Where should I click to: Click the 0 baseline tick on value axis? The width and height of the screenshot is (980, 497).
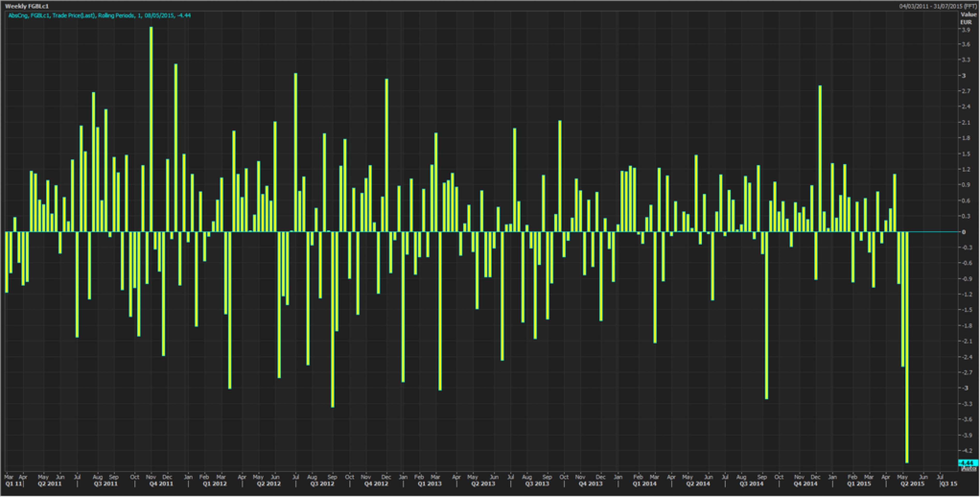pos(964,232)
